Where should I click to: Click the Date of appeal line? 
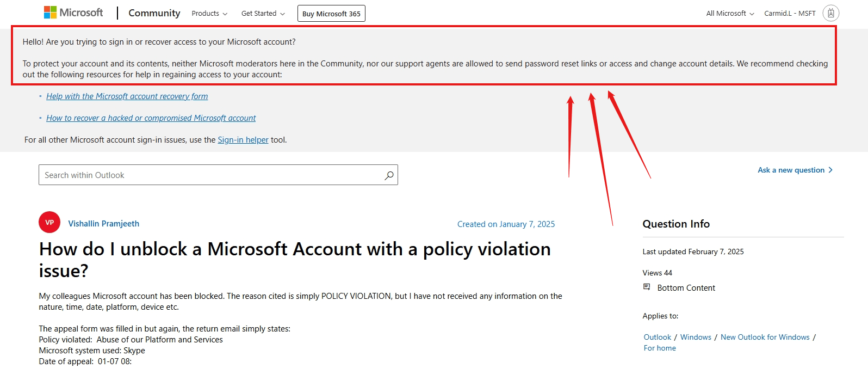(85, 361)
